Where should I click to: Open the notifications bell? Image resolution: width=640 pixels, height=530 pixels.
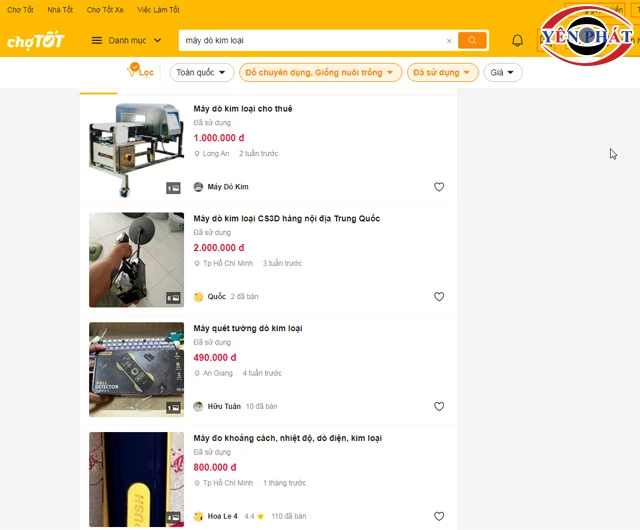point(517,41)
